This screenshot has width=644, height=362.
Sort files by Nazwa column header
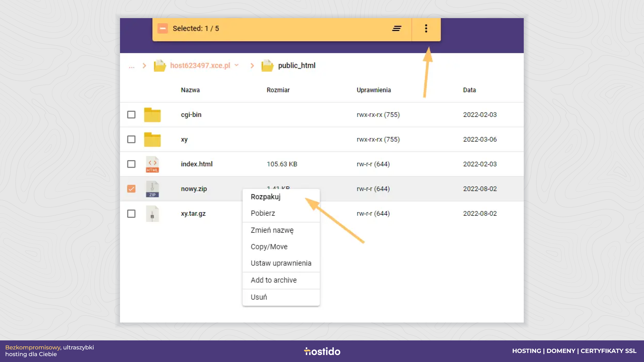click(190, 90)
